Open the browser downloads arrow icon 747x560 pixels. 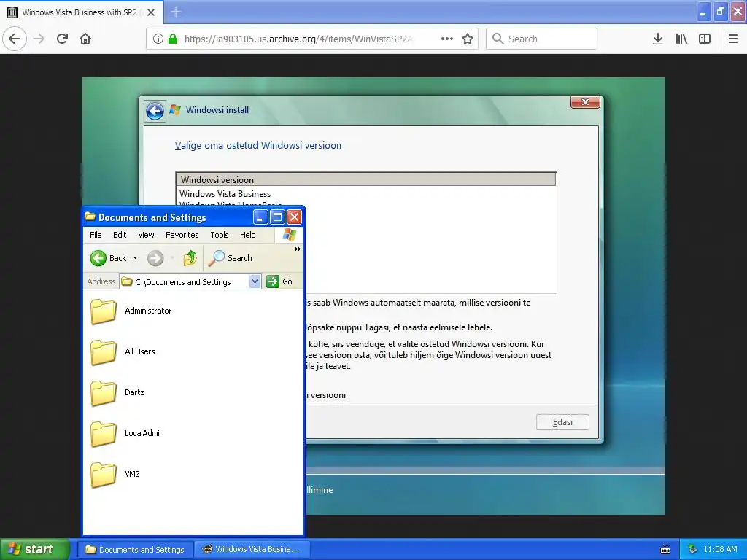coord(658,39)
